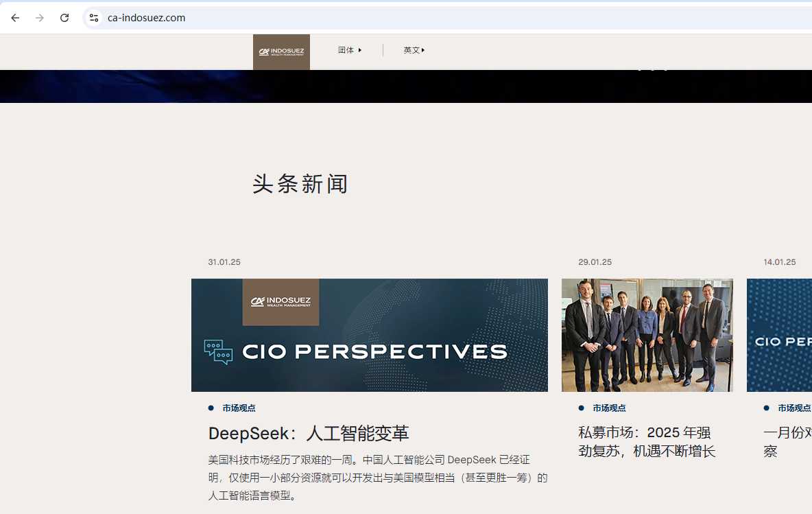Viewport: 812px width, 514px height.
Task: Go back to the previous page
Action: pos(15,18)
